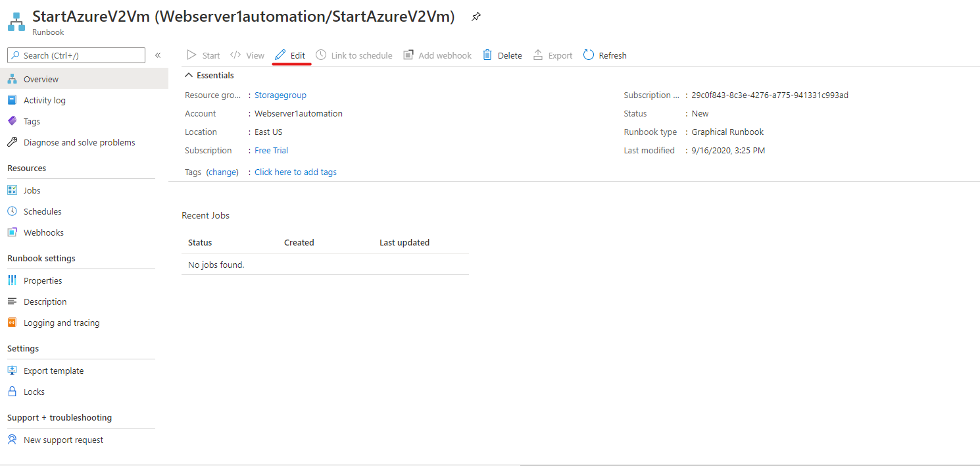Click the View code icon in toolbar
Image resolution: width=980 pixels, height=466 pixels.
pyautogui.click(x=235, y=55)
